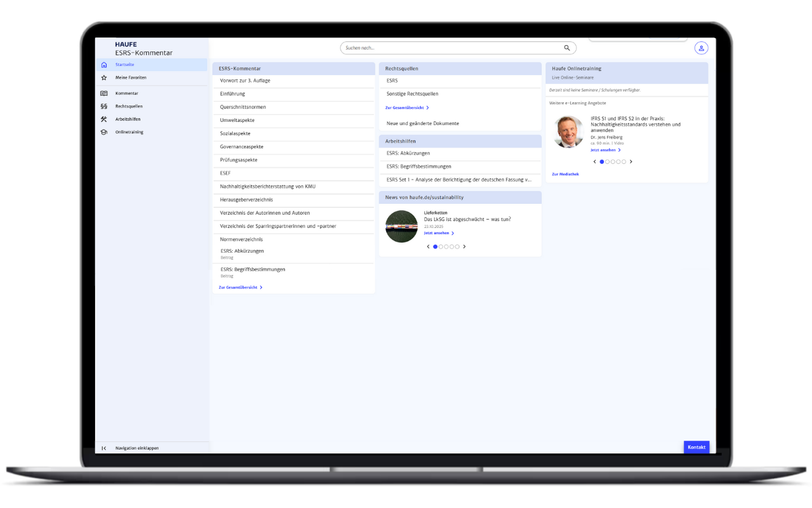
Task: Select the third dot of the e-Learning carousel
Action: tap(613, 161)
